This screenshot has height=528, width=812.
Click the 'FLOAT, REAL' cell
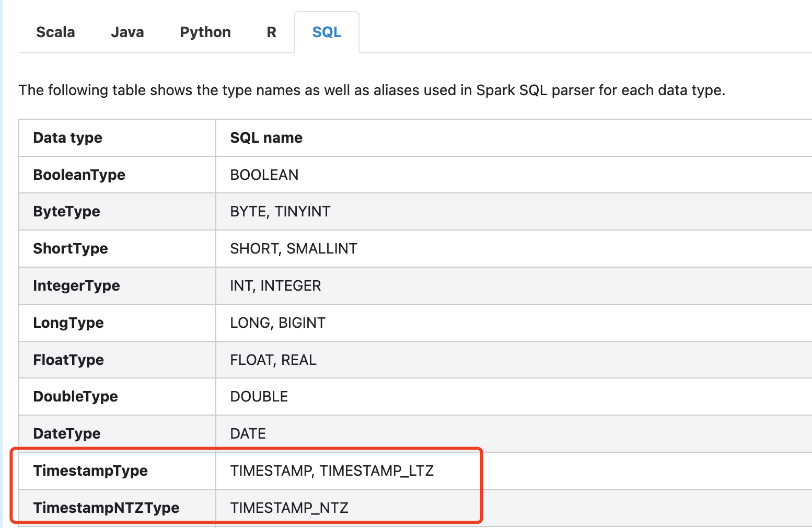coord(273,360)
